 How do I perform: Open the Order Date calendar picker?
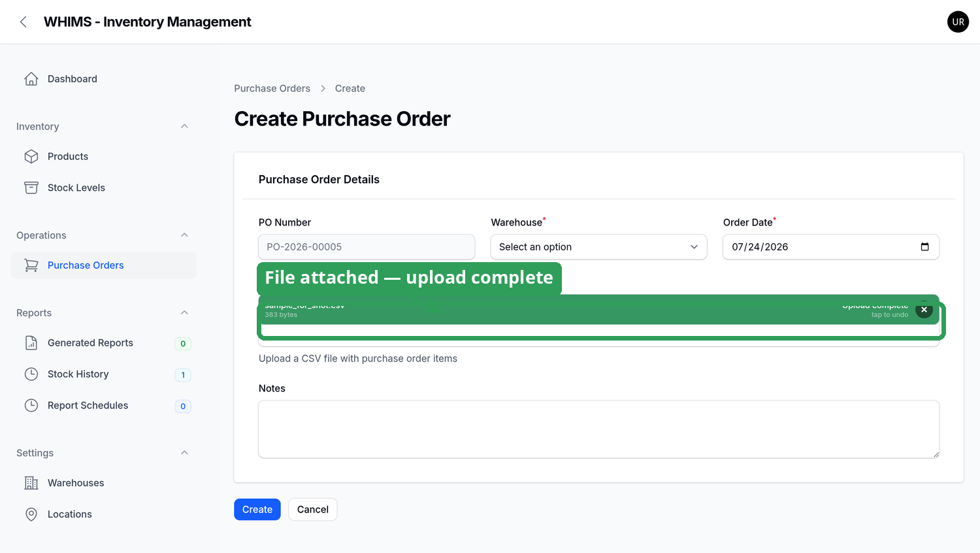pos(924,247)
